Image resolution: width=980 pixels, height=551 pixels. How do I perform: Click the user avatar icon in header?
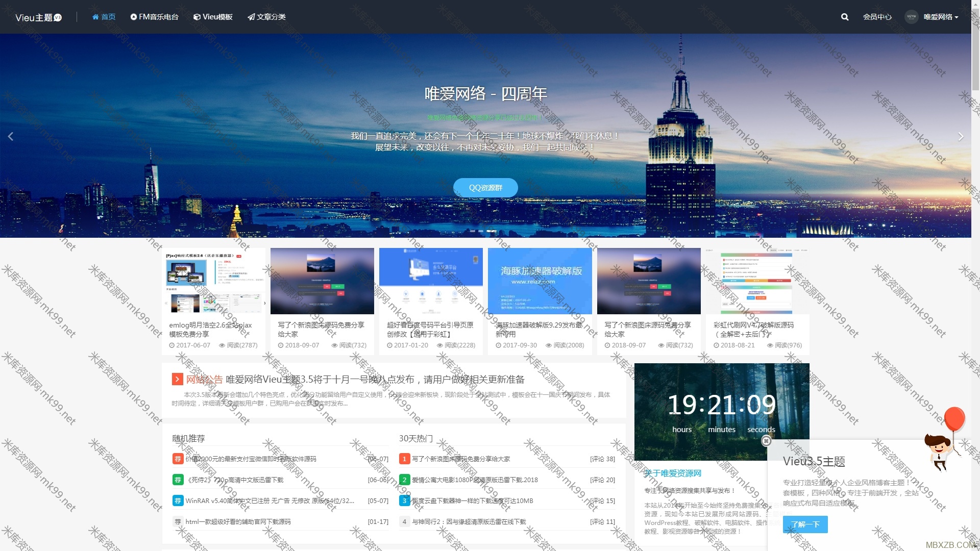(x=911, y=17)
